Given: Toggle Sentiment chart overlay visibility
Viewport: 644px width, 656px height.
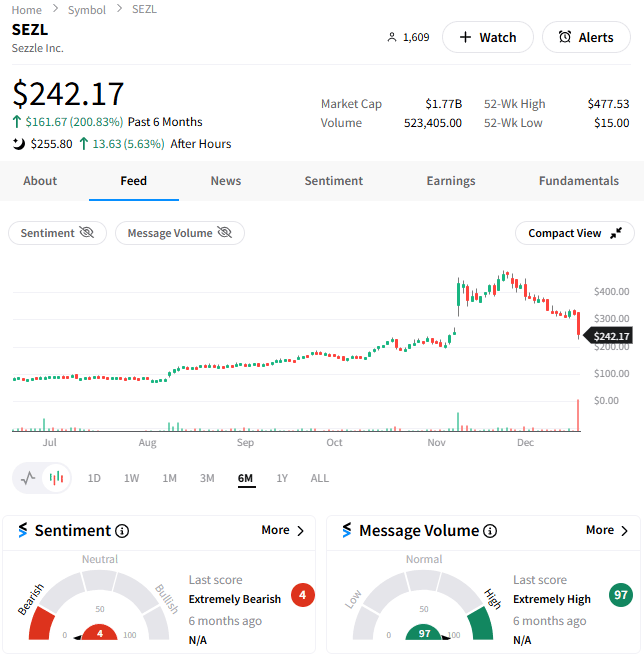Looking at the screenshot, I should (57, 233).
